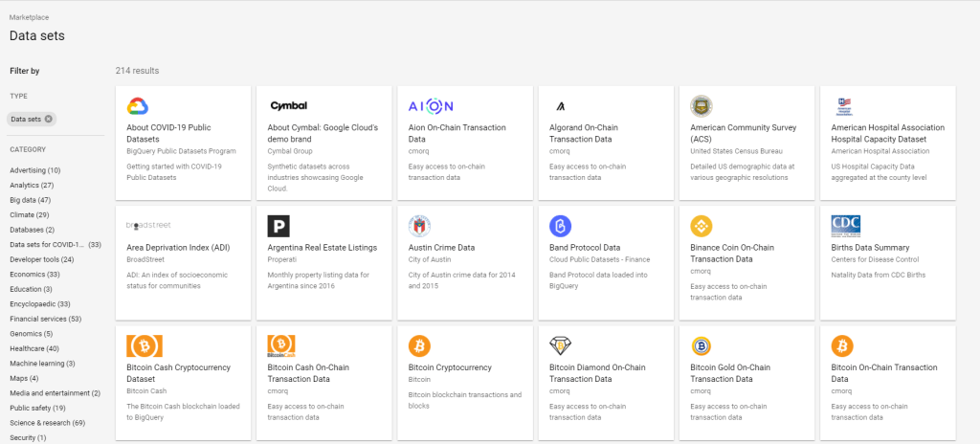This screenshot has width=980, height=444.
Task: Click the Cymbal logo on the Cymbal card
Action: click(288, 105)
